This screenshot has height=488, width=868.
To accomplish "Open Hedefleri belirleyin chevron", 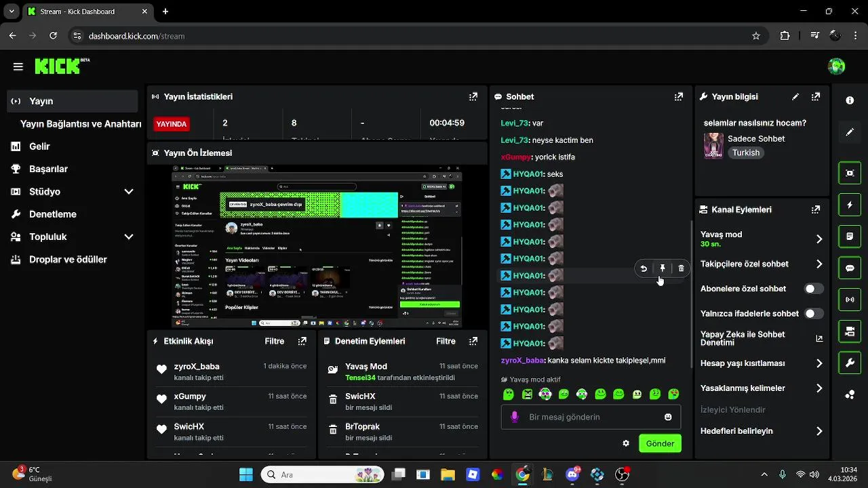I will pyautogui.click(x=819, y=431).
